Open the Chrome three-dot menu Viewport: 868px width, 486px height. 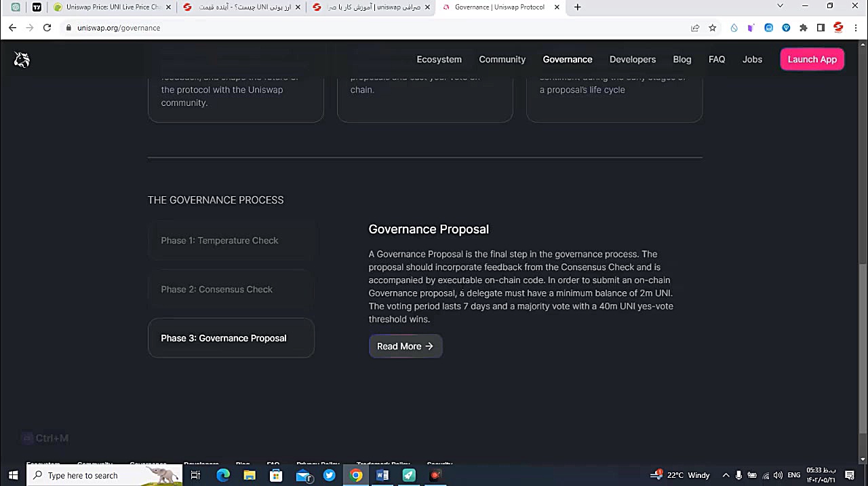(856, 28)
